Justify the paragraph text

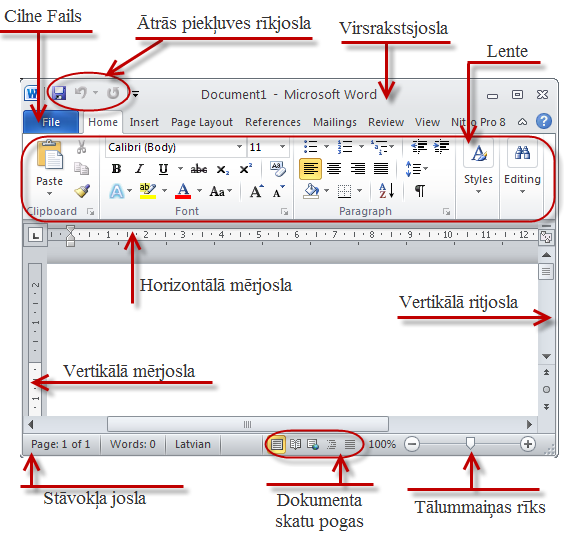381,169
